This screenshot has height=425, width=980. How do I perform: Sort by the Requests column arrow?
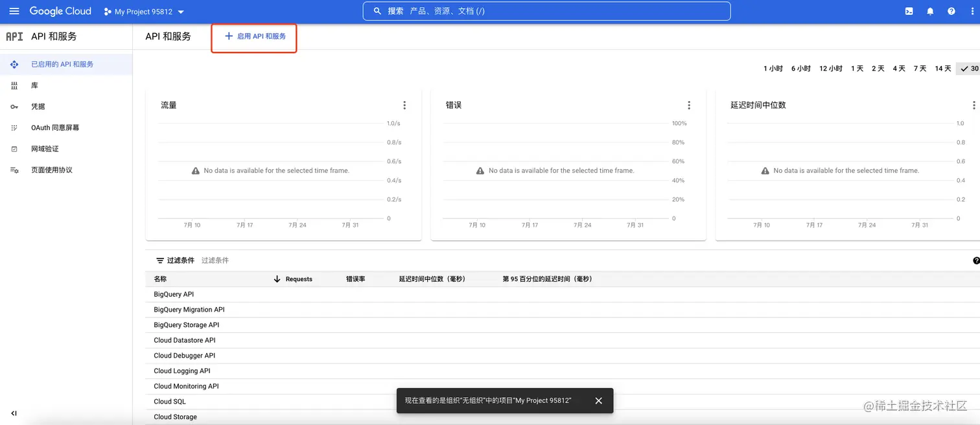tap(277, 279)
